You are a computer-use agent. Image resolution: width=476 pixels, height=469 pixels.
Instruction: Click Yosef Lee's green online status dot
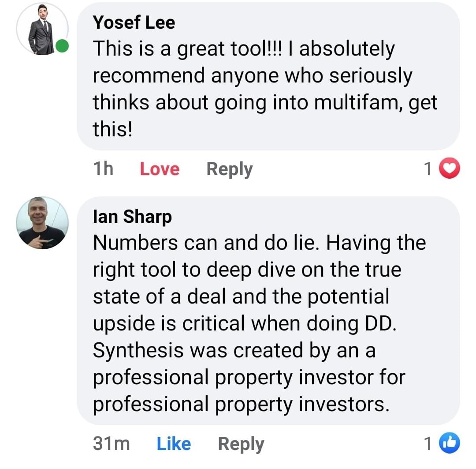click(62, 46)
